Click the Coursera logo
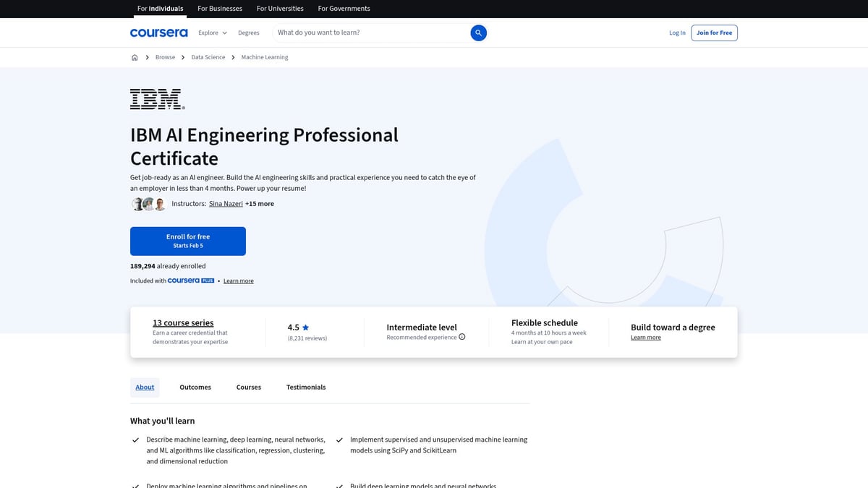 pos(158,33)
